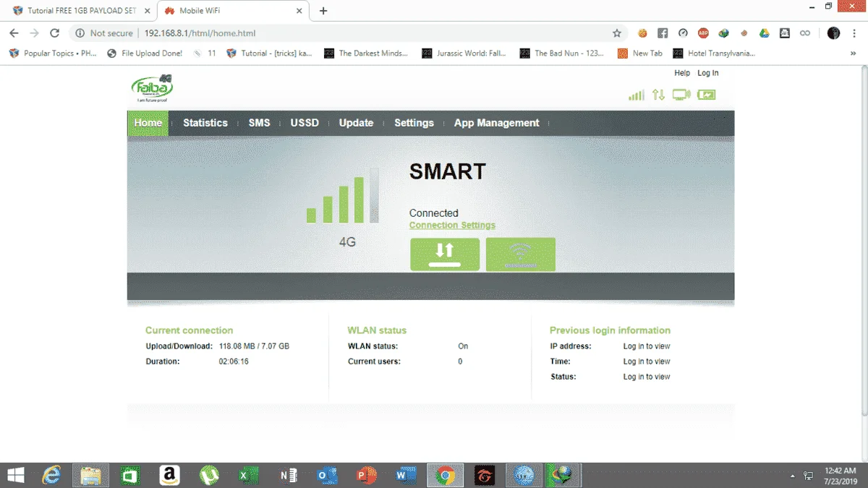Image resolution: width=868 pixels, height=488 pixels.
Task: Click the "Log in to view" next to Time
Action: tap(647, 361)
